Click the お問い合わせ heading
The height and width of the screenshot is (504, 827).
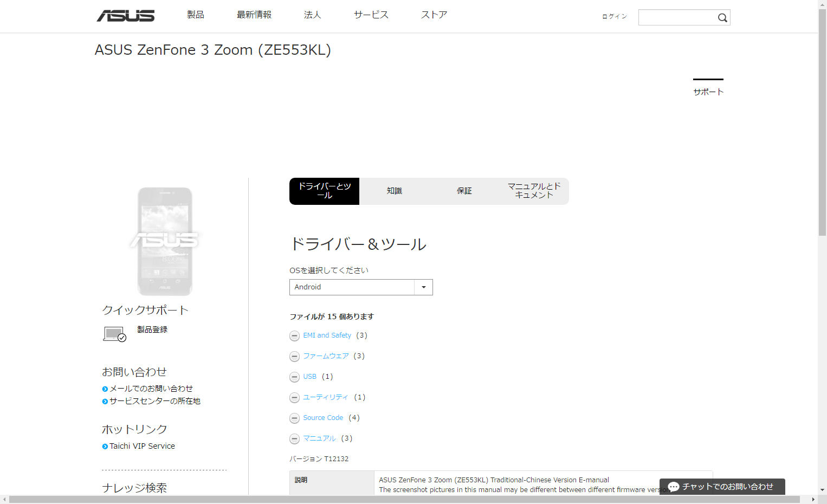[134, 372]
